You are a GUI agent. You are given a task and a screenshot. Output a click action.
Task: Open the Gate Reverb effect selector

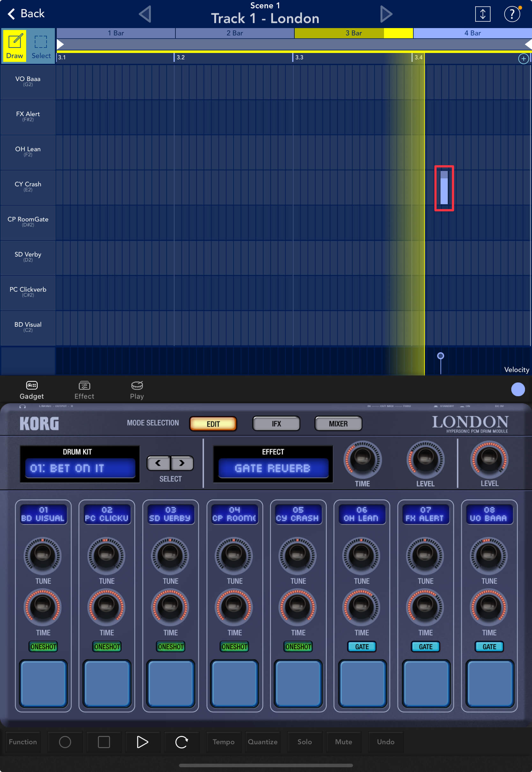273,468
